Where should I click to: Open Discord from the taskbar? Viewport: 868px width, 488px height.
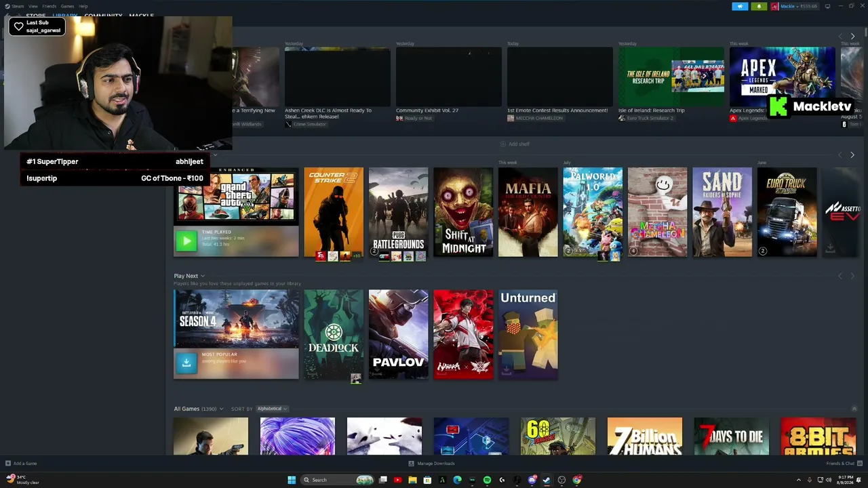(532, 480)
